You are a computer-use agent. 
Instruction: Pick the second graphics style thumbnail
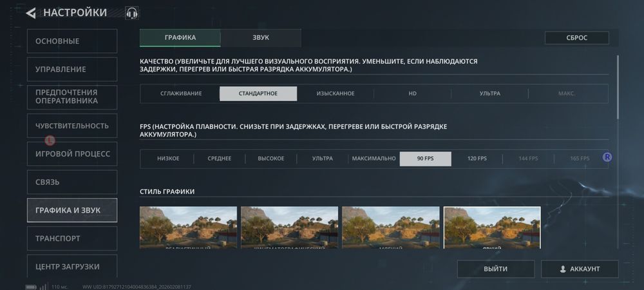click(x=289, y=227)
